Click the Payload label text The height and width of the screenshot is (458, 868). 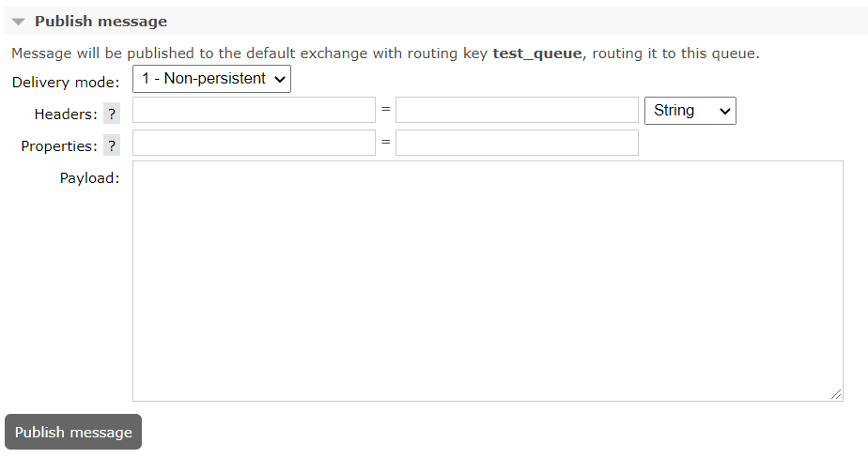click(x=89, y=178)
